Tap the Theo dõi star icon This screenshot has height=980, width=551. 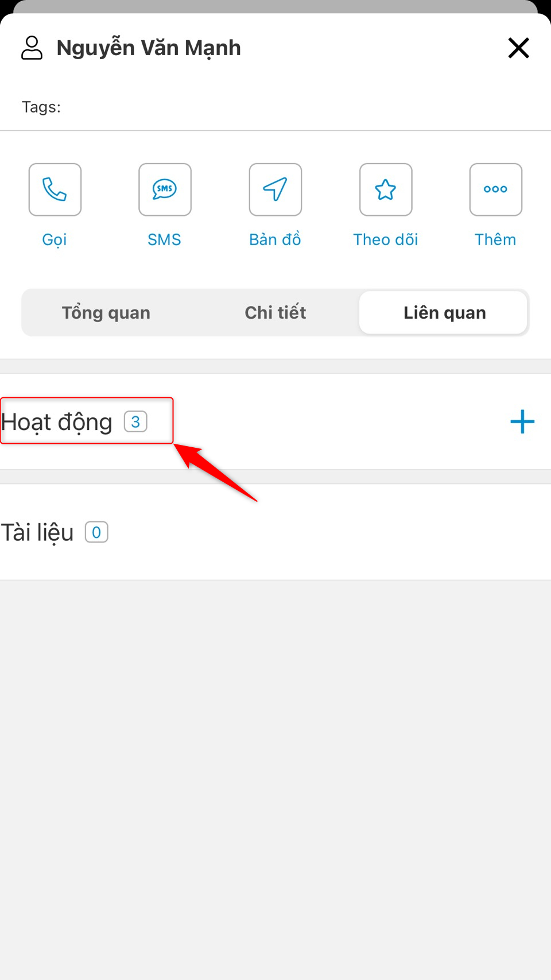[x=386, y=189]
